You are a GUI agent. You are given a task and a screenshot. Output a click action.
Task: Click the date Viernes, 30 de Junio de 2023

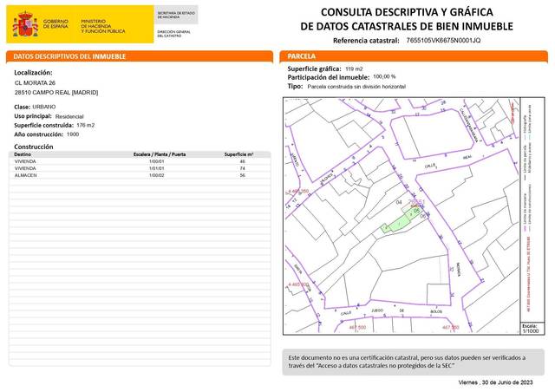[494, 382]
